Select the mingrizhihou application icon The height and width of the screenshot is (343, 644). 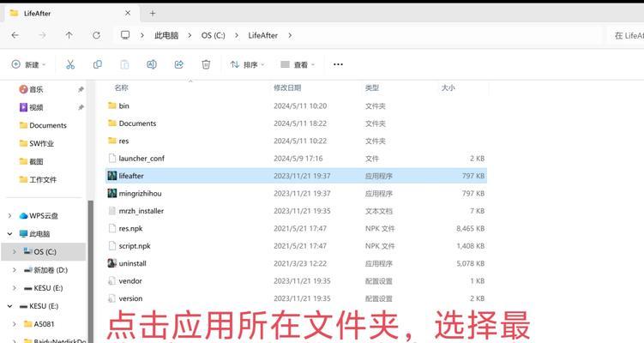(111, 193)
